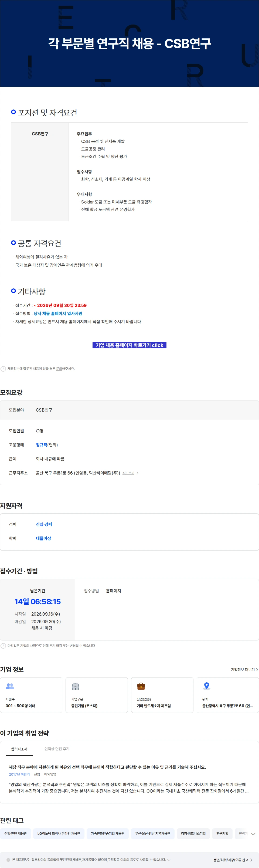Click the 중견기업 (코스닥) company type text
The image size is (259, 868).
84,706
